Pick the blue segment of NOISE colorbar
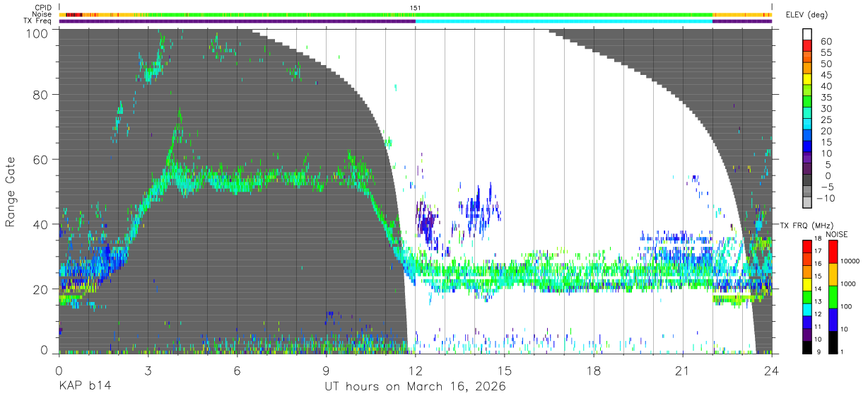This screenshot has height=401, width=868. tap(833, 318)
